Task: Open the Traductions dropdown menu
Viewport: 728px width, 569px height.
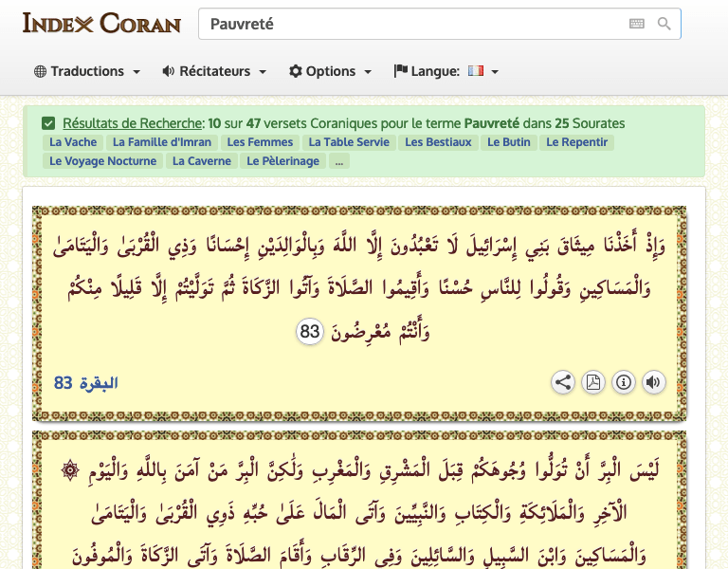Action: pos(87,71)
